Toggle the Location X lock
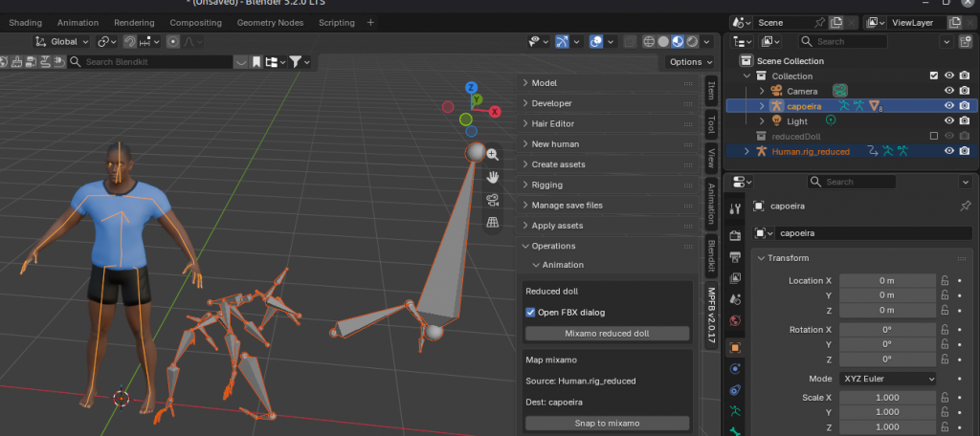This screenshot has width=980, height=436. (x=945, y=280)
